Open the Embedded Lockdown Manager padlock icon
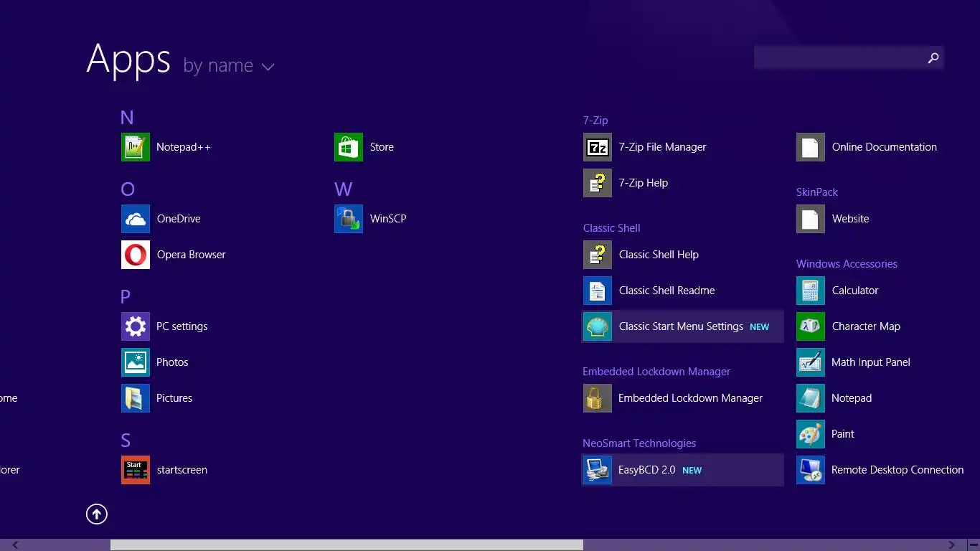The image size is (980, 551). click(598, 398)
